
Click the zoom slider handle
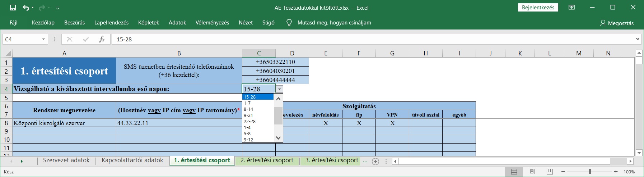(589, 172)
